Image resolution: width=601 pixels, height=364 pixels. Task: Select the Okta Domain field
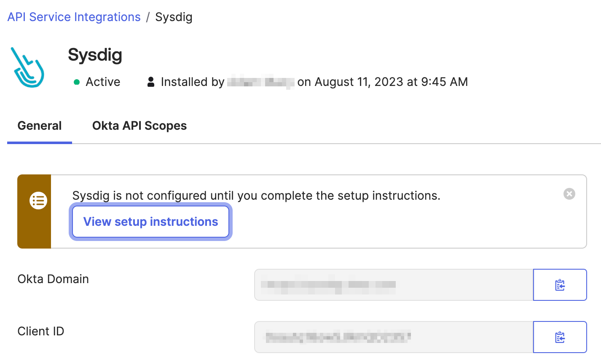click(394, 285)
